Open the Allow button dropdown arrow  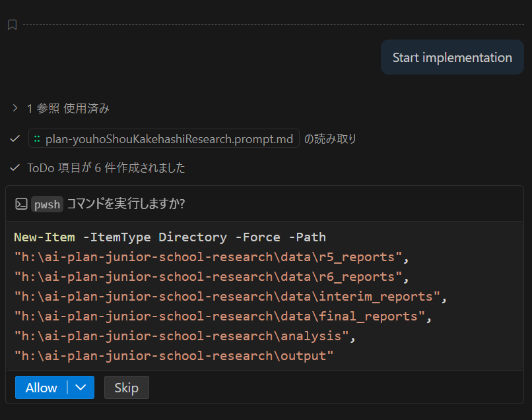click(x=81, y=388)
